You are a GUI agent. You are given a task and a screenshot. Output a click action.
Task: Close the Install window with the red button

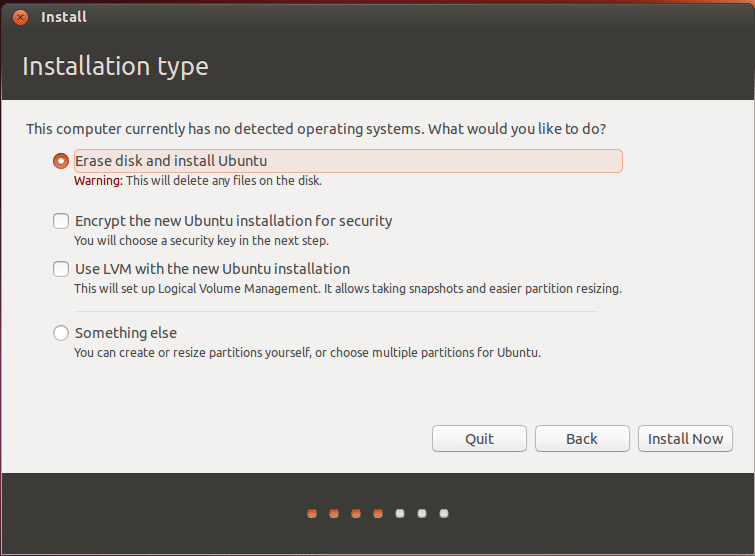[20, 18]
